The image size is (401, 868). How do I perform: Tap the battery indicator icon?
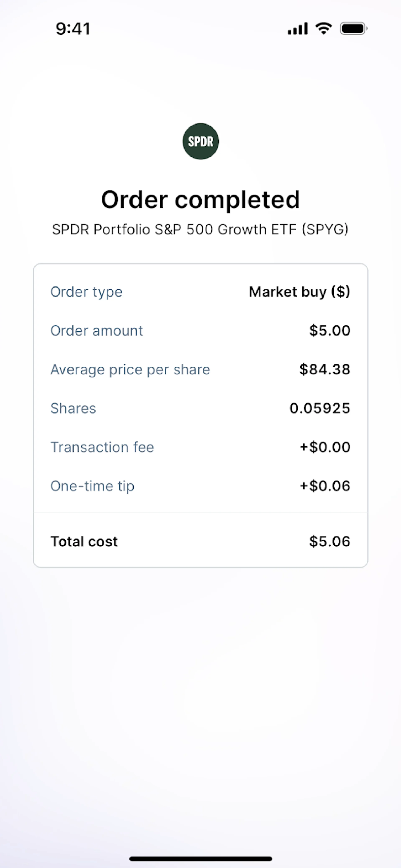pyautogui.click(x=354, y=29)
